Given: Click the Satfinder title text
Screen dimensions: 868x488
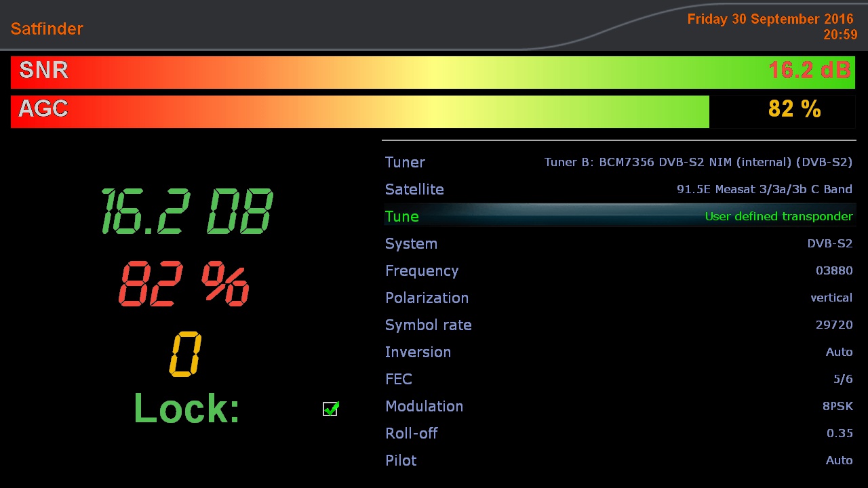Looking at the screenshot, I should coord(47,28).
